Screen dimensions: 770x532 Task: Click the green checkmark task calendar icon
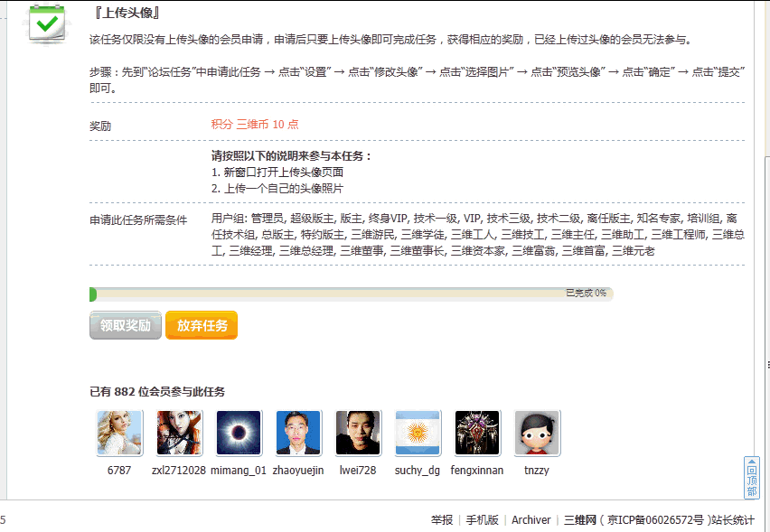click(47, 23)
